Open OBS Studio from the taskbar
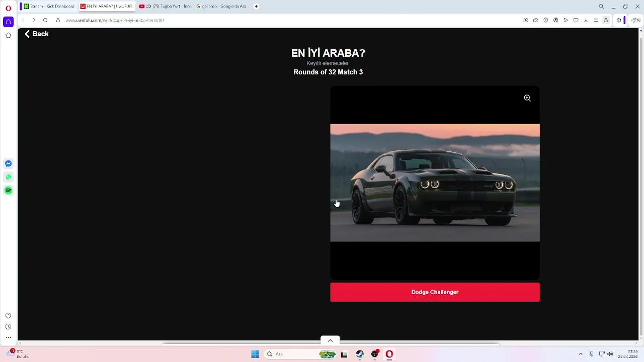This screenshot has width=644, height=362. (x=374, y=354)
